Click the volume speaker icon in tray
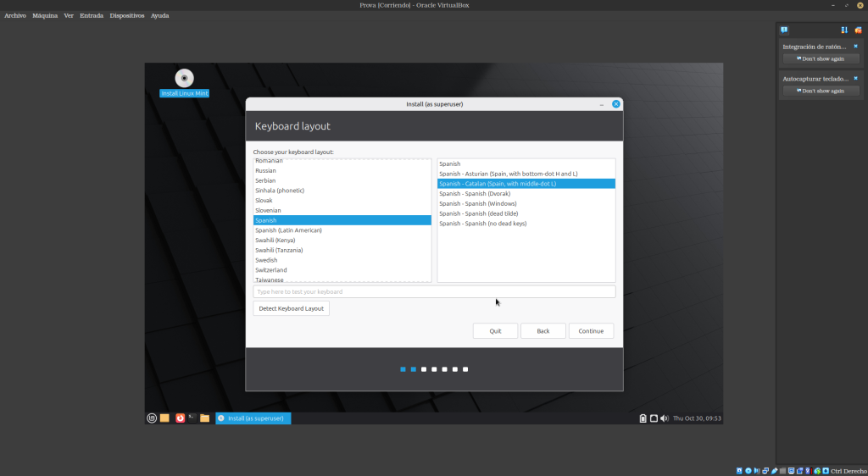The image size is (868, 476). 664,418
